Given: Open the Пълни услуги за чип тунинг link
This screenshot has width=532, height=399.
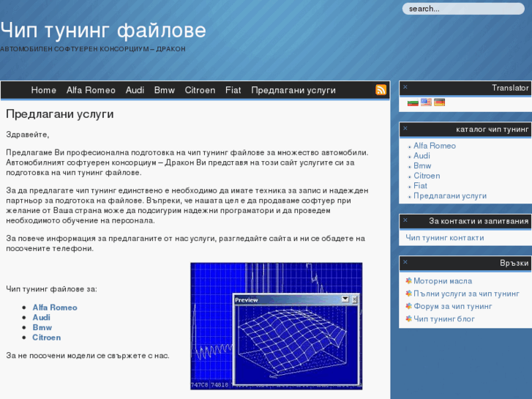Looking at the screenshot, I should tap(466, 294).
